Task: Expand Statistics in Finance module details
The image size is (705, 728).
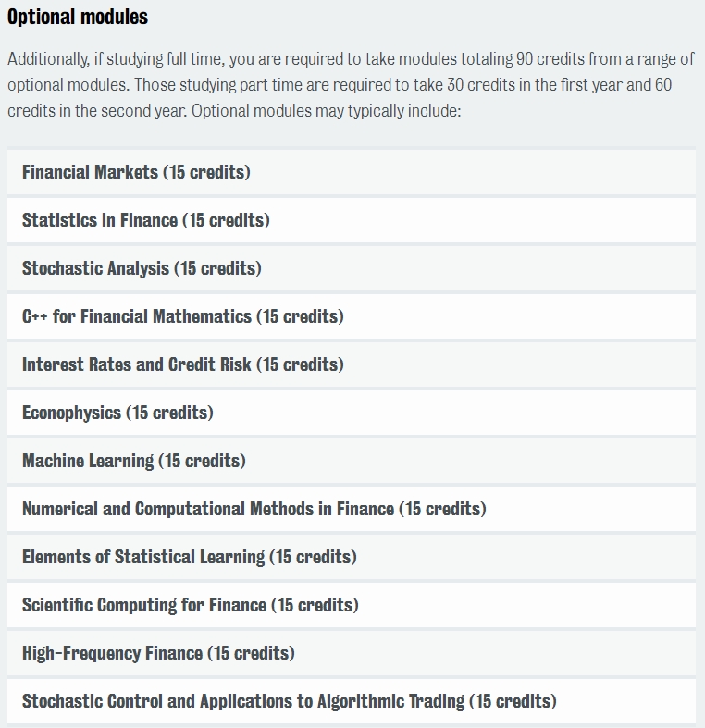Action: (x=351, y=220)
